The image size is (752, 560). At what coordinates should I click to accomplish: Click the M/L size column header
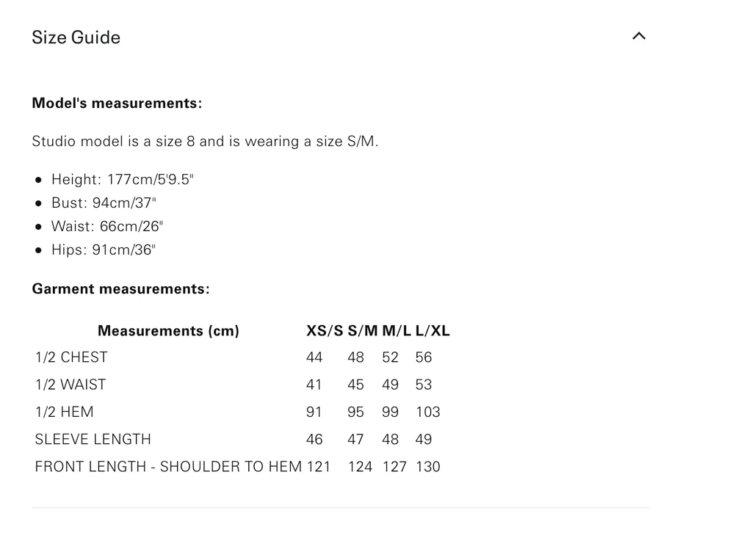pyautogui.click(x=397, y=331)
